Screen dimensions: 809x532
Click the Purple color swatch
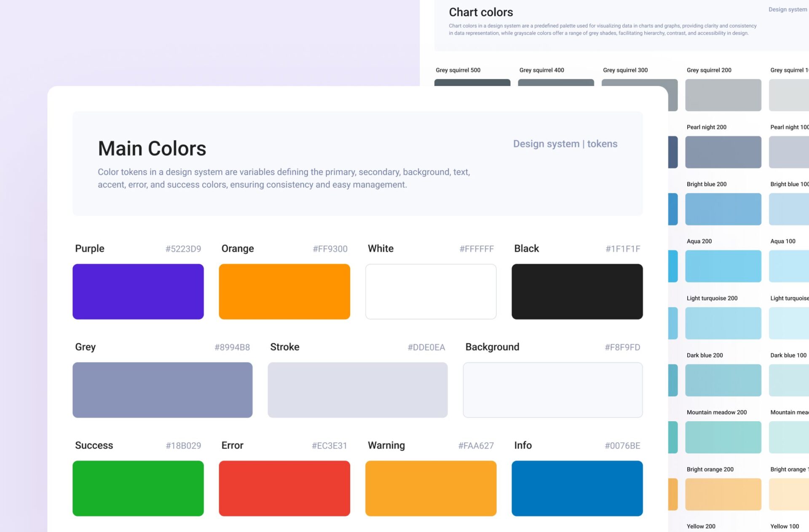(x=138, y=291)
